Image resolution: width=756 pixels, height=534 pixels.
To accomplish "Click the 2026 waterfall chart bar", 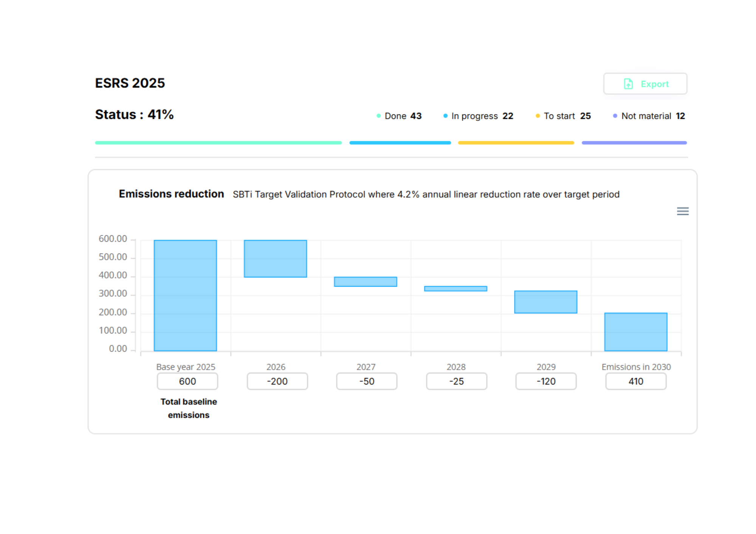I will click(x=275, y=259).
